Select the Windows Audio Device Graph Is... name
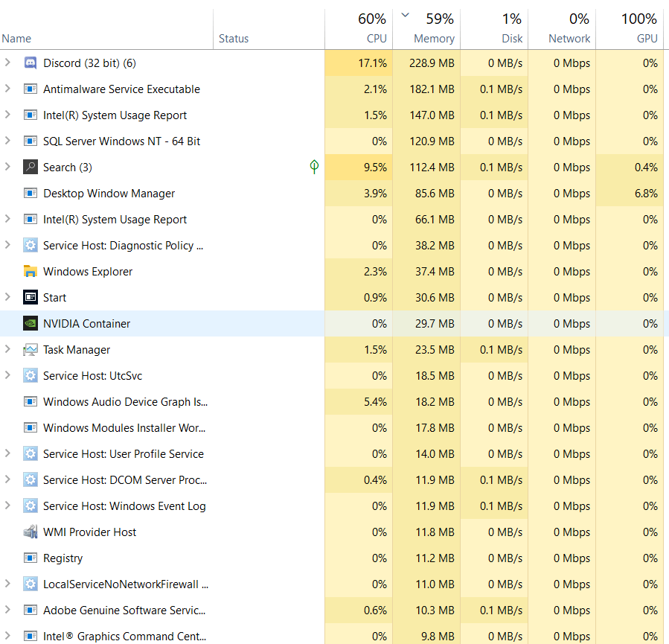669x644 pixels. (126, 403)
